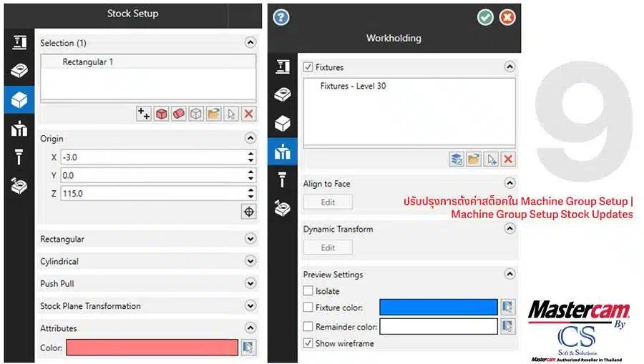This screenshot has height=364, width=644.
Task: Add cylindrical stock with red cylinder icon
Action: pyautogui.click(x=179, y=114)
